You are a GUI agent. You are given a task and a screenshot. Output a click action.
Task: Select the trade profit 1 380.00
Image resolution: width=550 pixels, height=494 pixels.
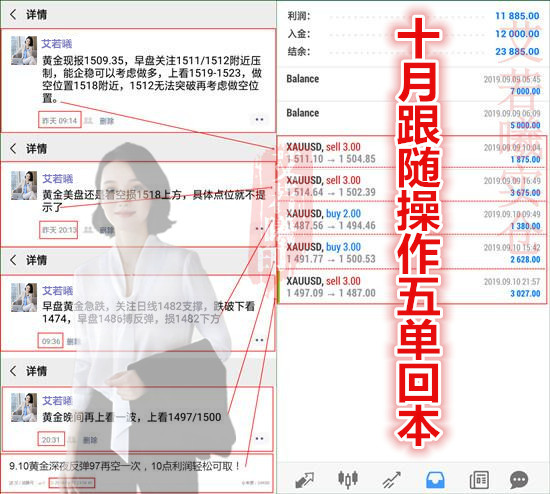click(x=525, y=226)
